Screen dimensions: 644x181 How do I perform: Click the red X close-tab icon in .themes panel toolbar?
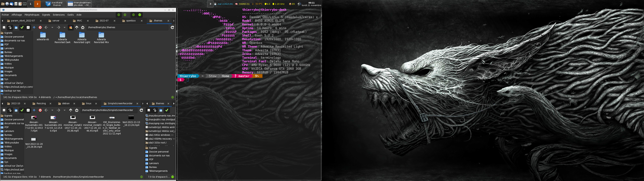(40, 27)
